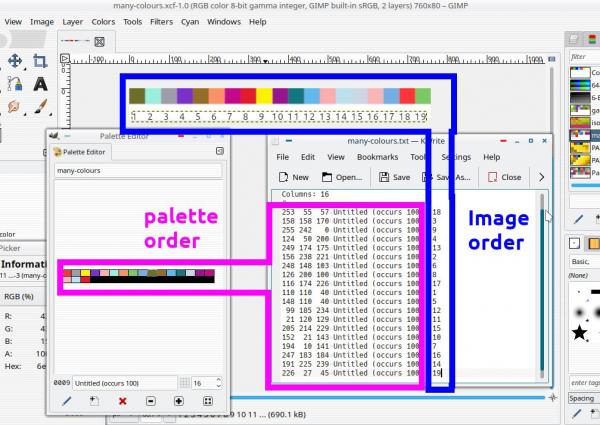Open the Filters menu

click(x=161, y=22)
